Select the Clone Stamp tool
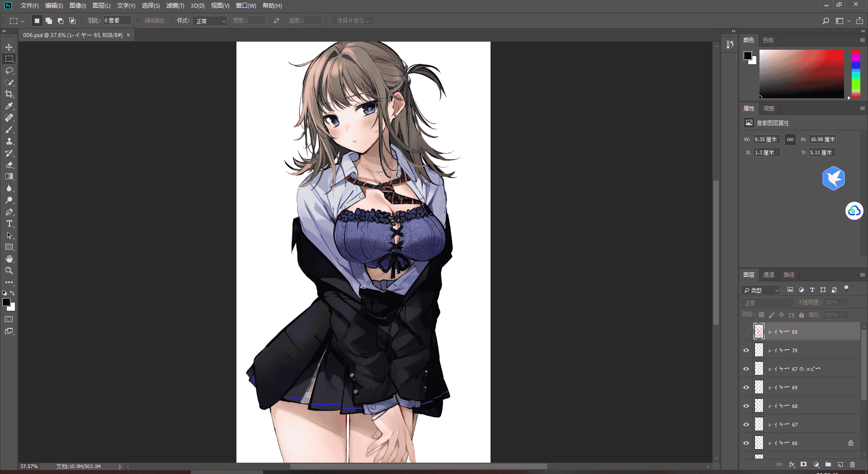 tap(9, 141)
